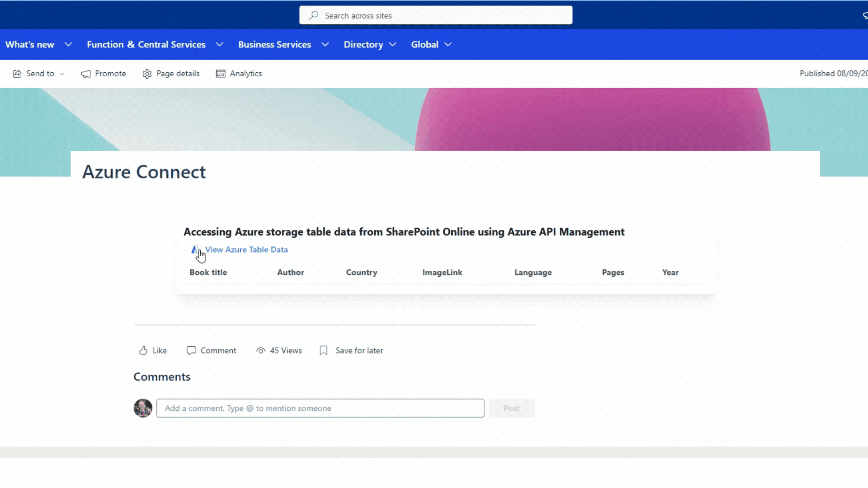Click the Page details gear icon
The image size is (868, 488).
(147, 74)
